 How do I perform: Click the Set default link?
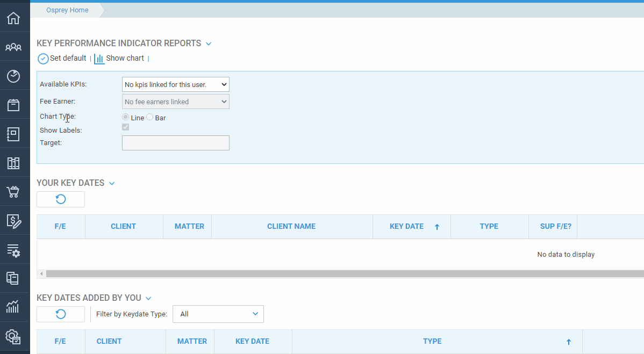(68, 58)
